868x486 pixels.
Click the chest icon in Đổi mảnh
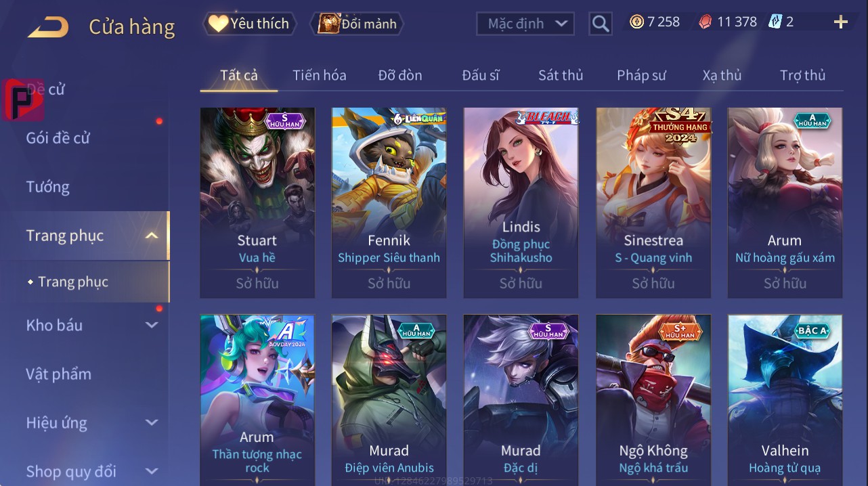[328, 24]
